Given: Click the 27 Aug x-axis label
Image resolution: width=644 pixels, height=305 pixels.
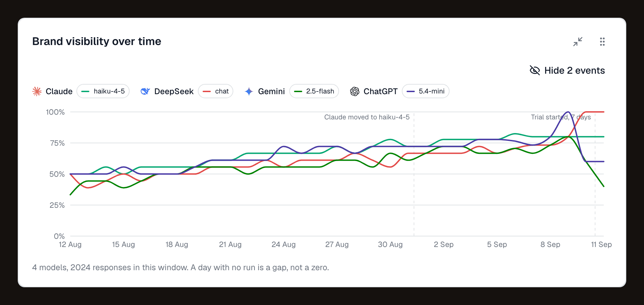Looking at the screenshot, I should coord(337,244).
